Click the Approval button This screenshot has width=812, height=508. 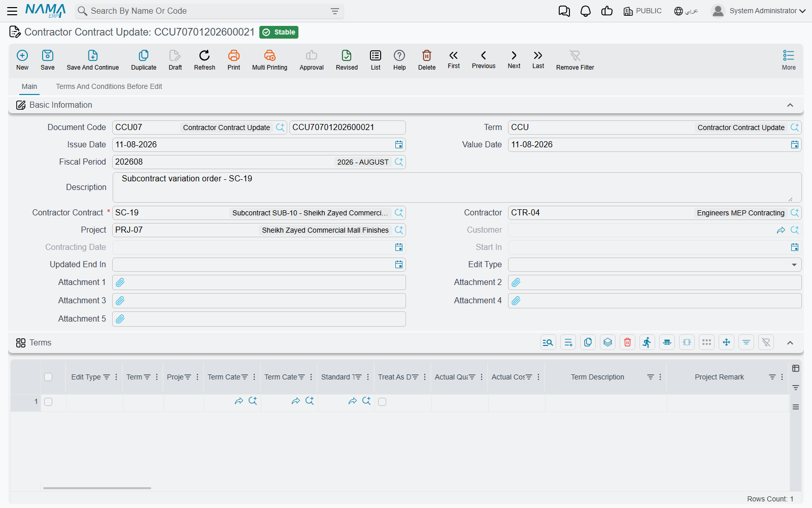click(x=312, y=60)
